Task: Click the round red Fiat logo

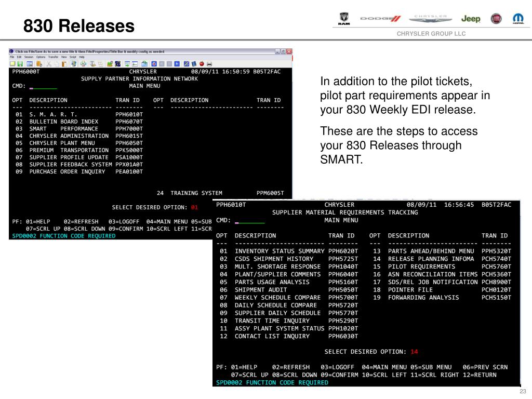Action: (496, 19)
